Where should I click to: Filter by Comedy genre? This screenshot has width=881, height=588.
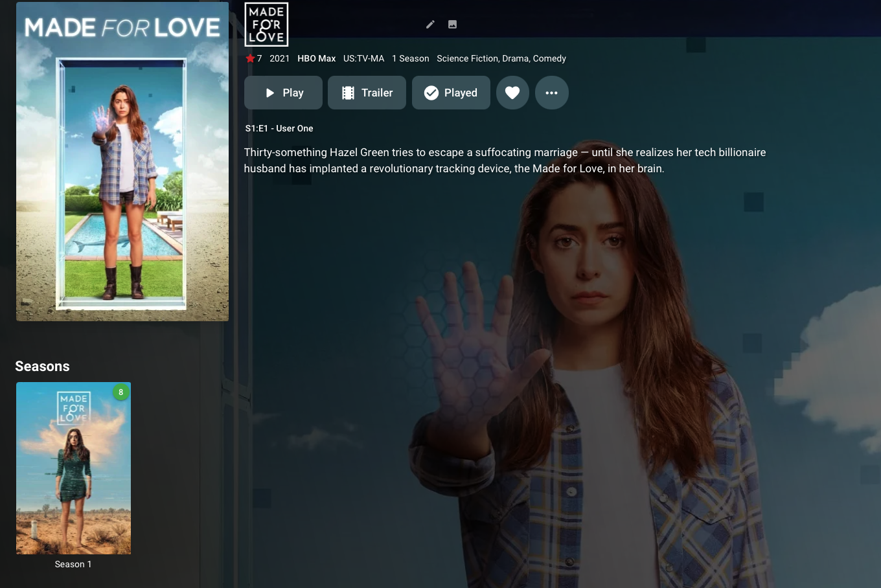[x=549, y=58]
